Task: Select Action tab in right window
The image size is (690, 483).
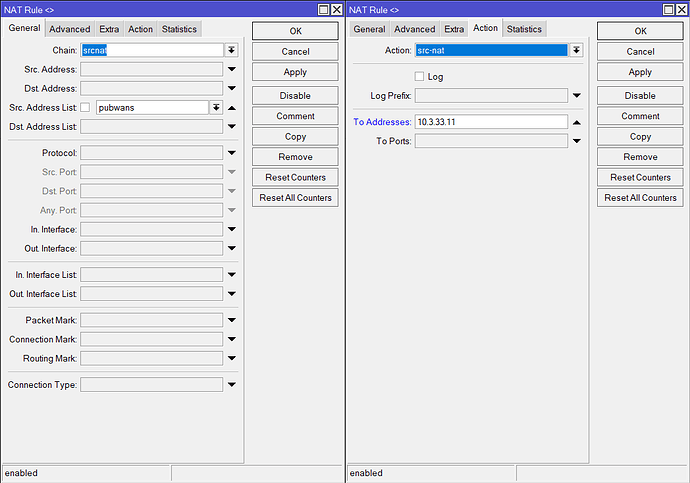Action: pos(485,28)
